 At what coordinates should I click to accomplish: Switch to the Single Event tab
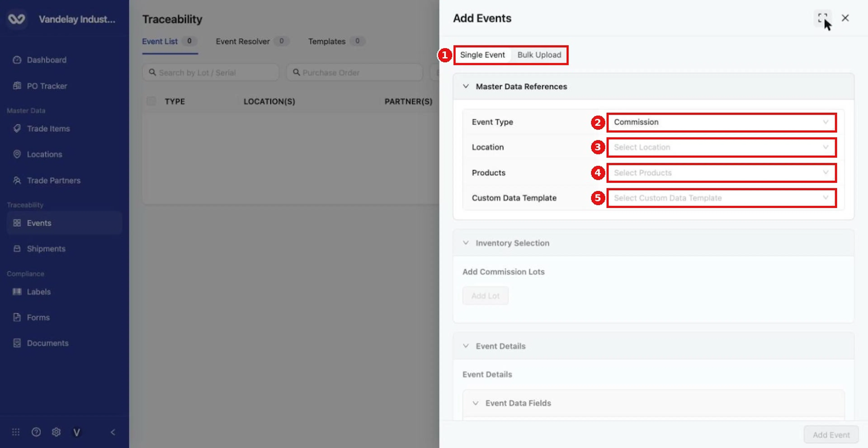pyautogui.click(x=482, y=55)
